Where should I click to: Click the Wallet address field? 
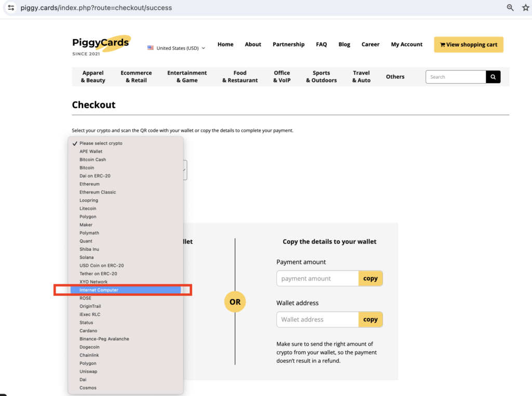[317, 319]
